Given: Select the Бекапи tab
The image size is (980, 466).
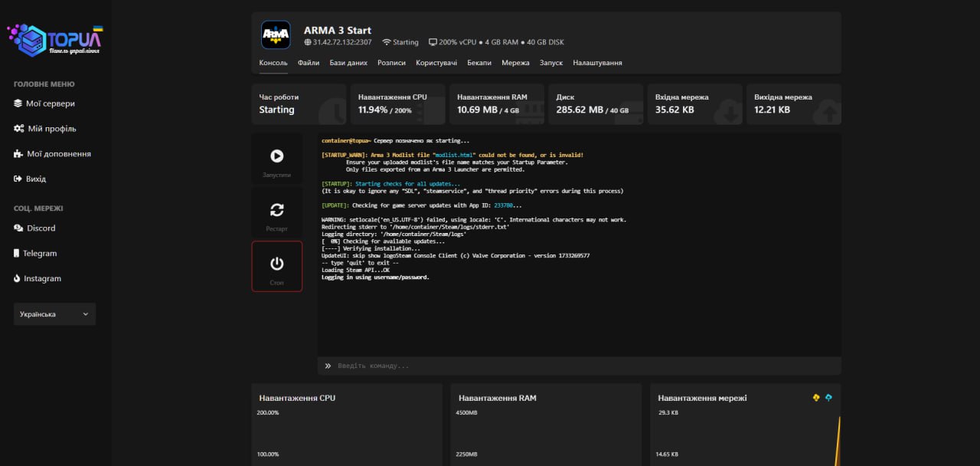Looking at the screenshot, I should point(479,63).
